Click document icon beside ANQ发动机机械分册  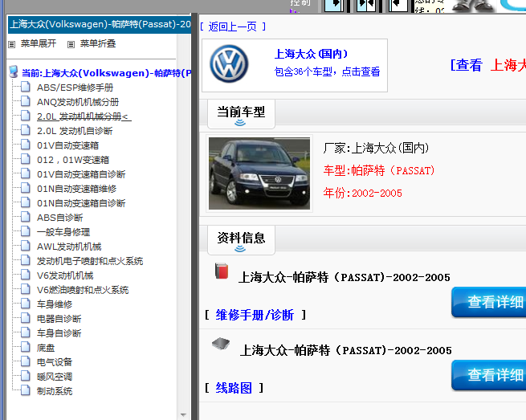click(26, 101)
